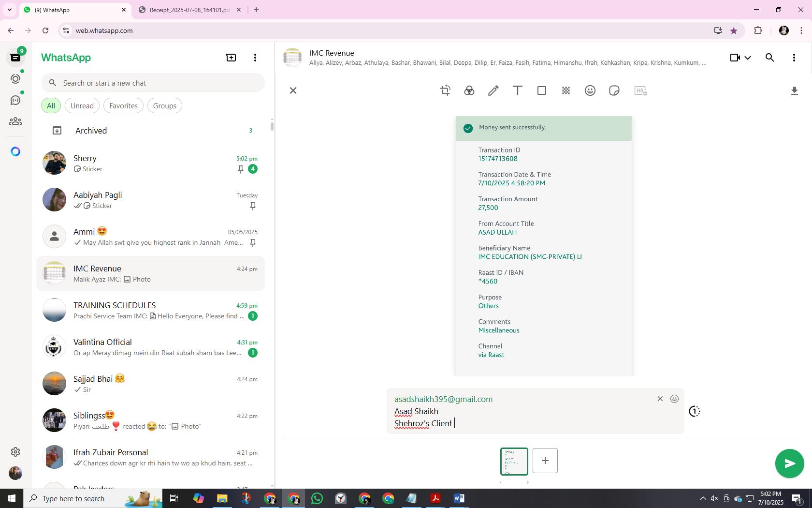
Task: Open the sticker tool
Action: pos(614,90)
